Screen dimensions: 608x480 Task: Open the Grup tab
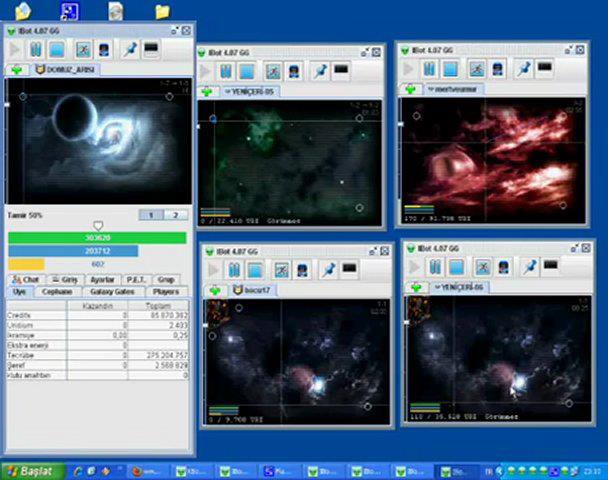point(166,280)
